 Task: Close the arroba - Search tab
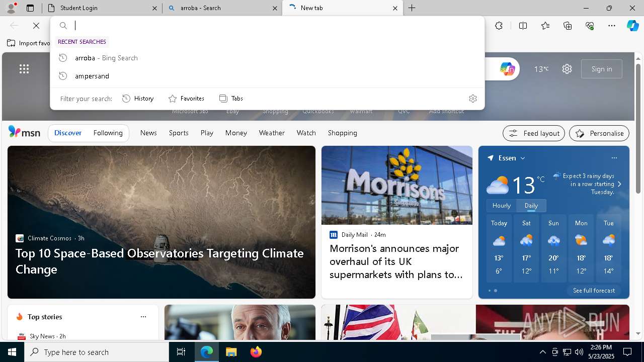pos(275,8)
